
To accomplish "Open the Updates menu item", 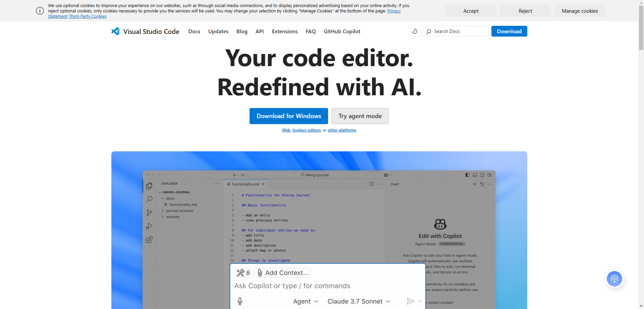I will coord(218,31).
